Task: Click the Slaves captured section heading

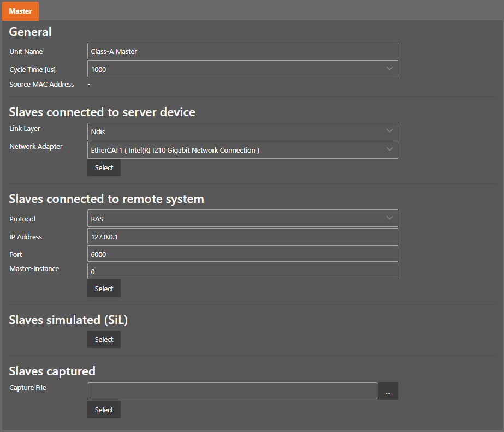Action: click(x=52, y=371)
